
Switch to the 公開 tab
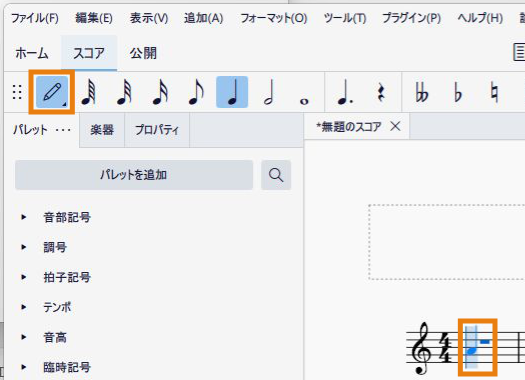coord(143,53)
